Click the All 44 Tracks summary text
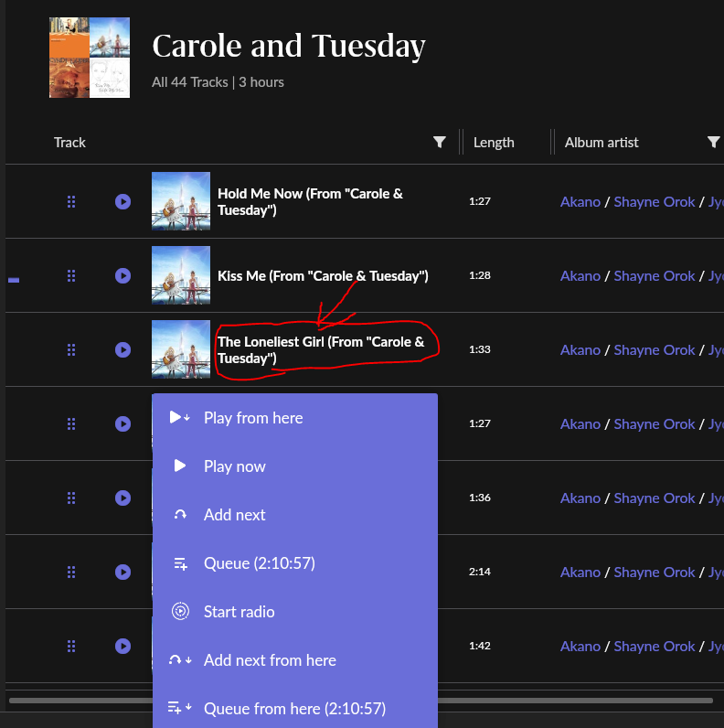This screenshot has width=724, height=728. pyautogui.click(x=218, y=82)
